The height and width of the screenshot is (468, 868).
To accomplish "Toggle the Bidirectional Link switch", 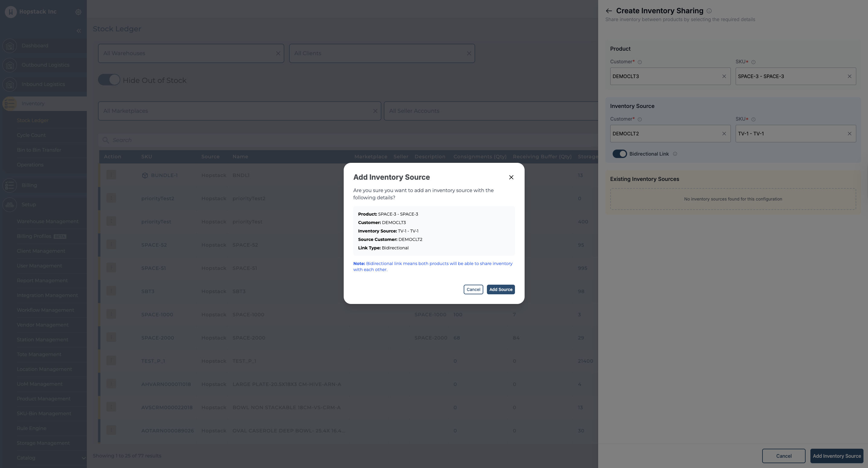I will [619, 154].
